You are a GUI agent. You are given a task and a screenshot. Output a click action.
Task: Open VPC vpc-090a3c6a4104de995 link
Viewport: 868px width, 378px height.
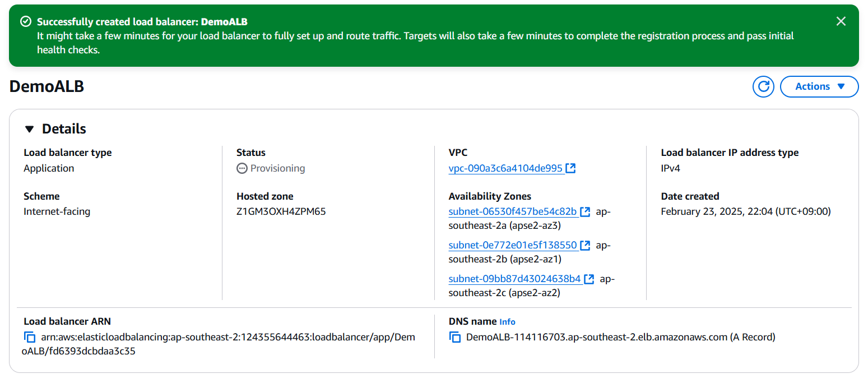pyautogui.click(x=505, y=168)
